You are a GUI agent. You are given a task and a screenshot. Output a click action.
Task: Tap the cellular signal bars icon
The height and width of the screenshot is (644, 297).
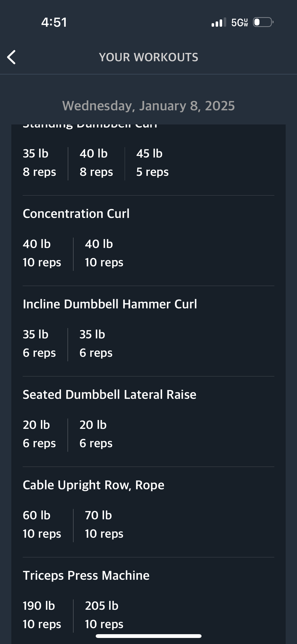218,22
